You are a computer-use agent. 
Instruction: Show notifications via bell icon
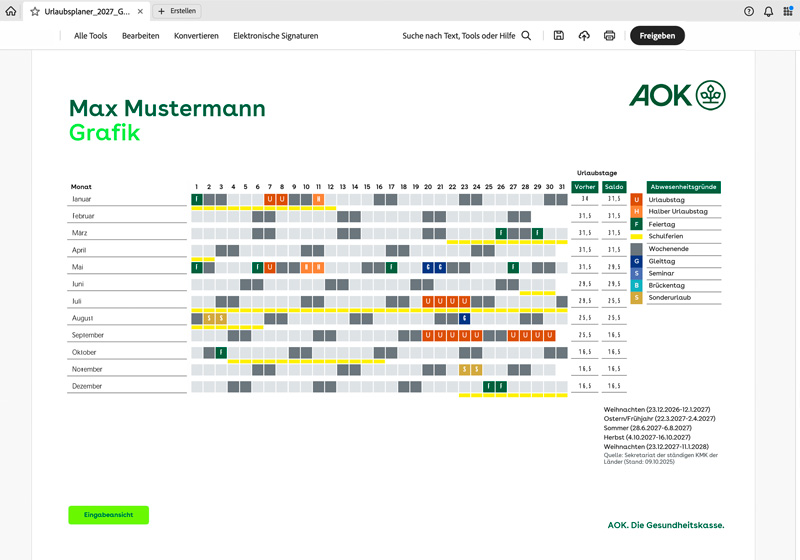[x=768, y=11]
